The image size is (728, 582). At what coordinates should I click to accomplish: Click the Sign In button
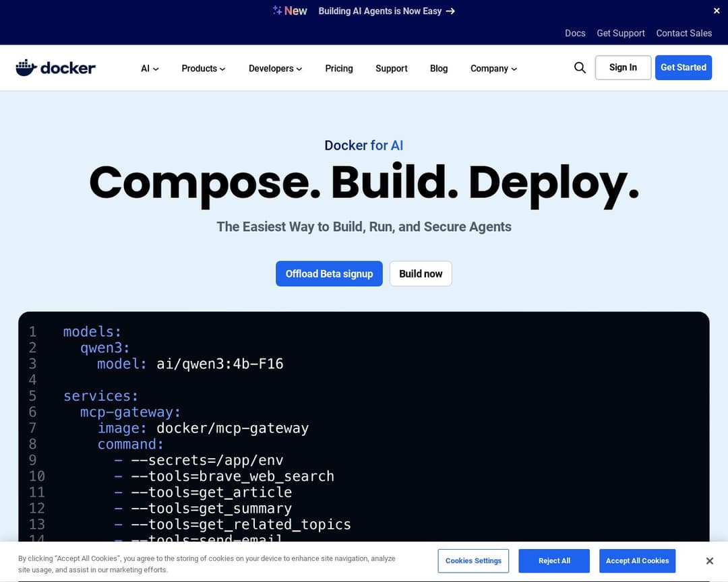(x=623, y=67)
